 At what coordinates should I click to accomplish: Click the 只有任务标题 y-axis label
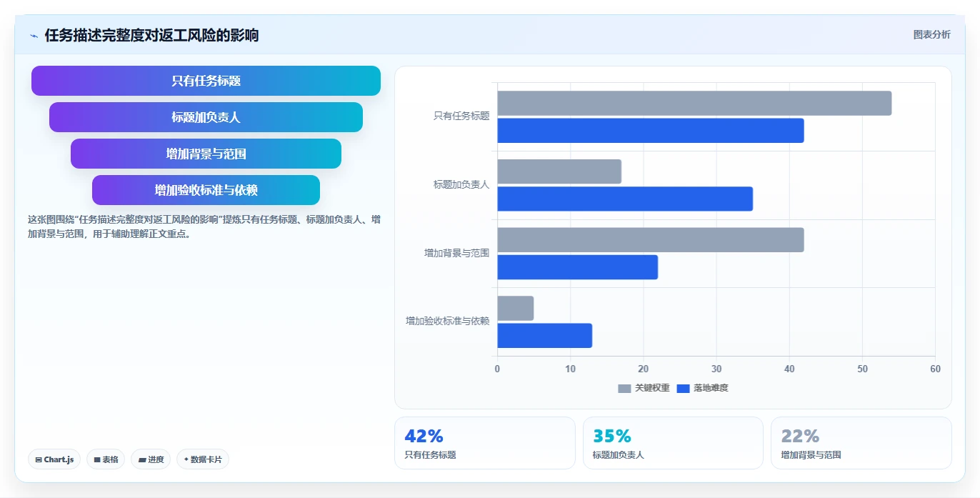coord(461,116)
